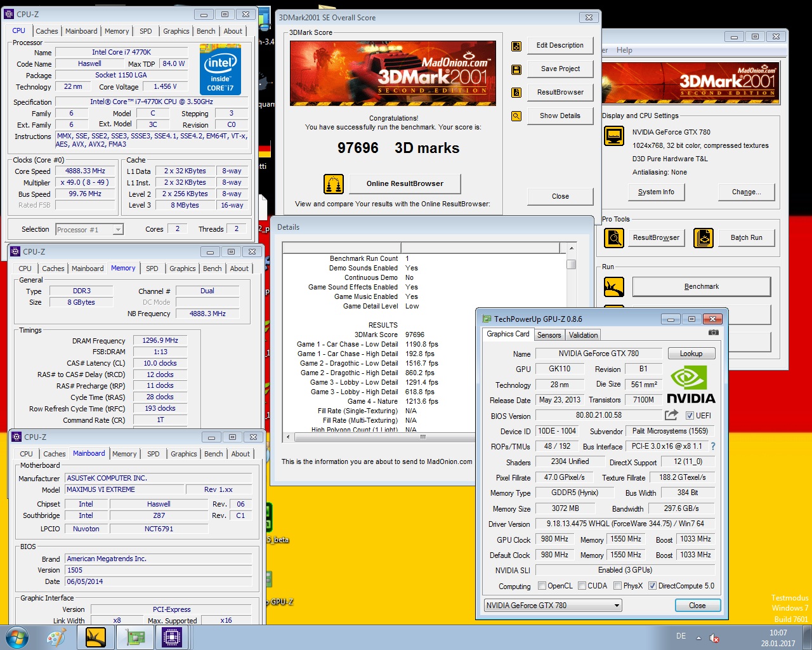This screenshot has width=812, height=650.
Task: Click the MAXIMUS VI EXTREME model field
Action: click(x=124, y=490)
